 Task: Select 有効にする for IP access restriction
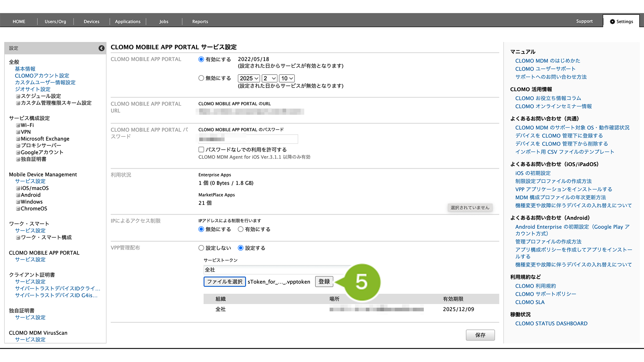[x=241, y=229]
